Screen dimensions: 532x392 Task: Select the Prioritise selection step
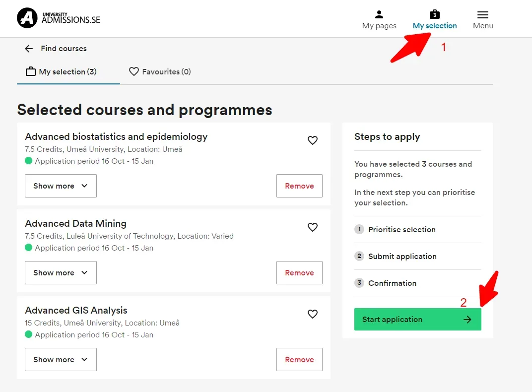tap(401, 230)
